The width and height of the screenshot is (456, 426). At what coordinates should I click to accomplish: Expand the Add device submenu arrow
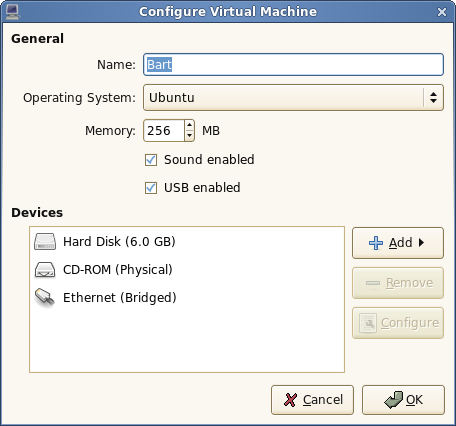click(x=421, y=243)
